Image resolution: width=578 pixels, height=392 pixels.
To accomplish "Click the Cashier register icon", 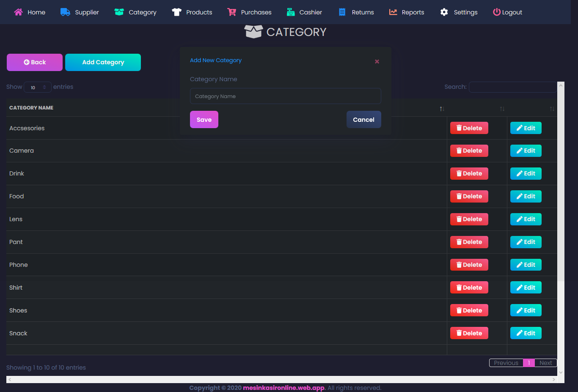I will [x=291, y=12].
